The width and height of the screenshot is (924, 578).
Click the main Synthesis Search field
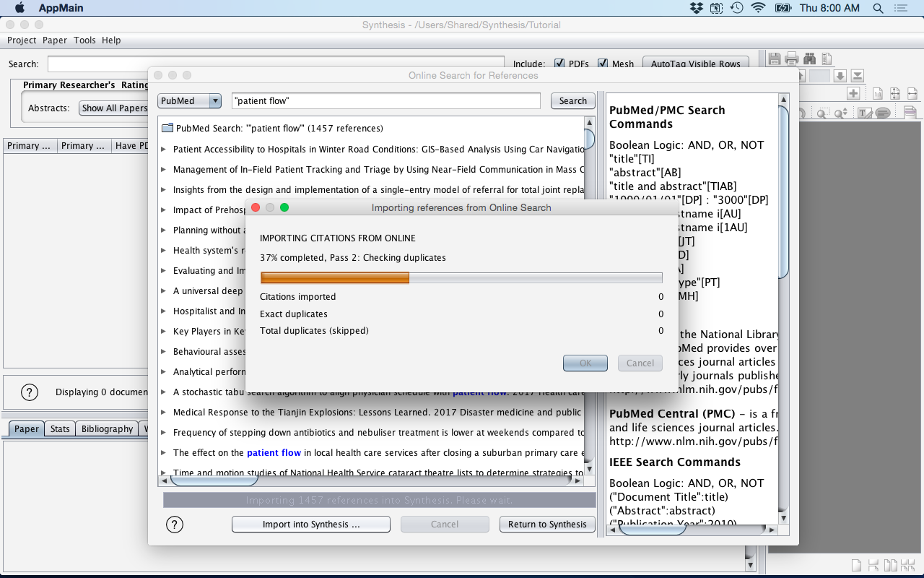(276, 64)
